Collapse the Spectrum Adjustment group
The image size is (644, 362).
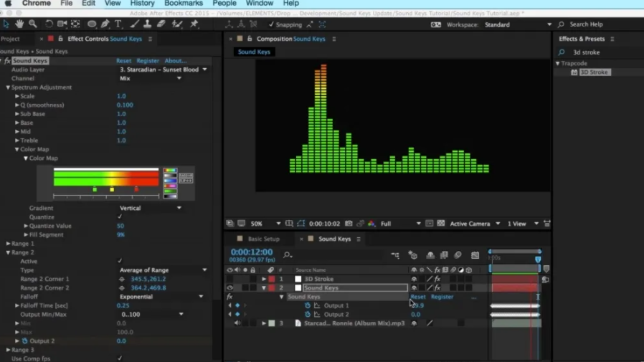coord(8,87)
